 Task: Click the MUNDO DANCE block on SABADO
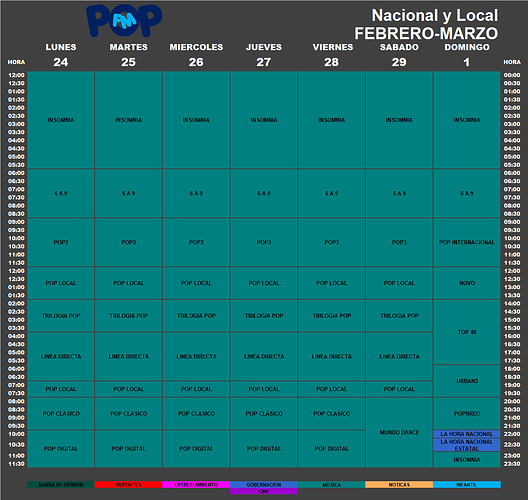[399, 432]
